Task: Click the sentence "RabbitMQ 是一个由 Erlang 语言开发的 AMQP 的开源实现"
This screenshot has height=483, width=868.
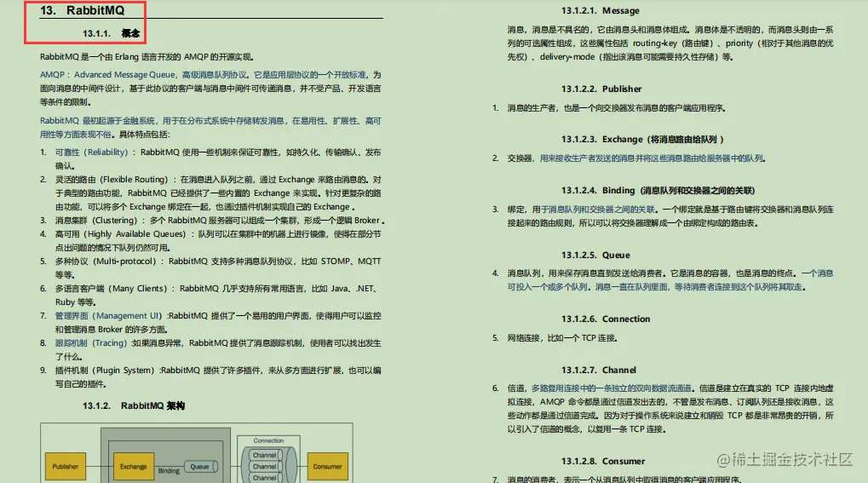Action: 147,56
